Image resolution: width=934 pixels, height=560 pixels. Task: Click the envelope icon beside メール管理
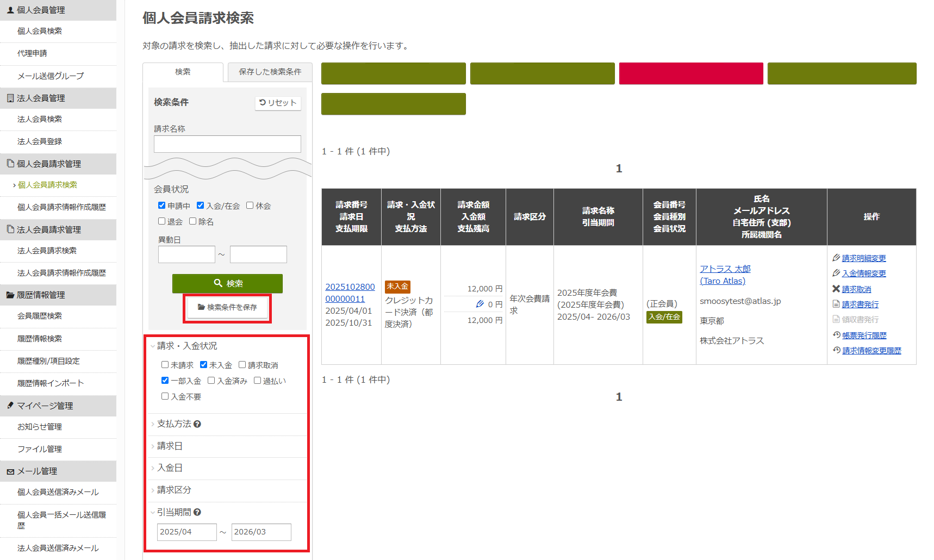tap(9, 471)
